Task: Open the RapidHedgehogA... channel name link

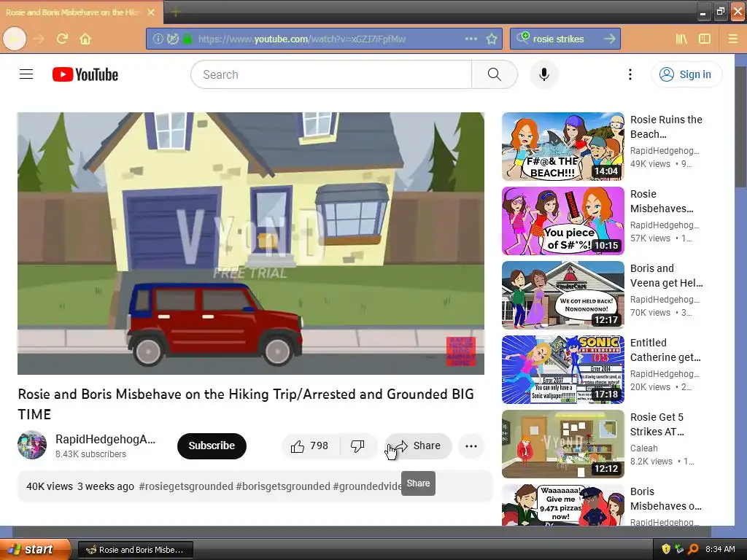Action: 105,440
